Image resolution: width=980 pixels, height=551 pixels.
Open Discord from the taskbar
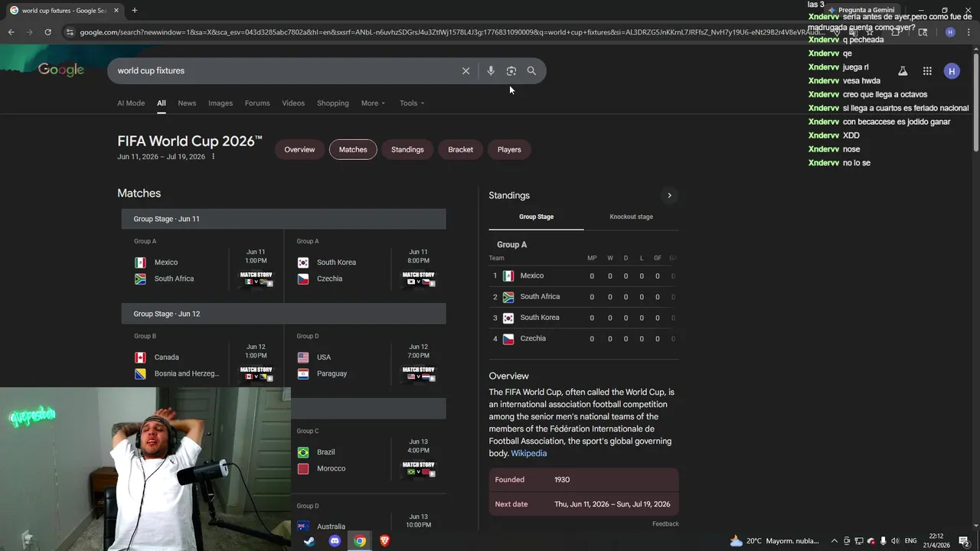[335, 541]
